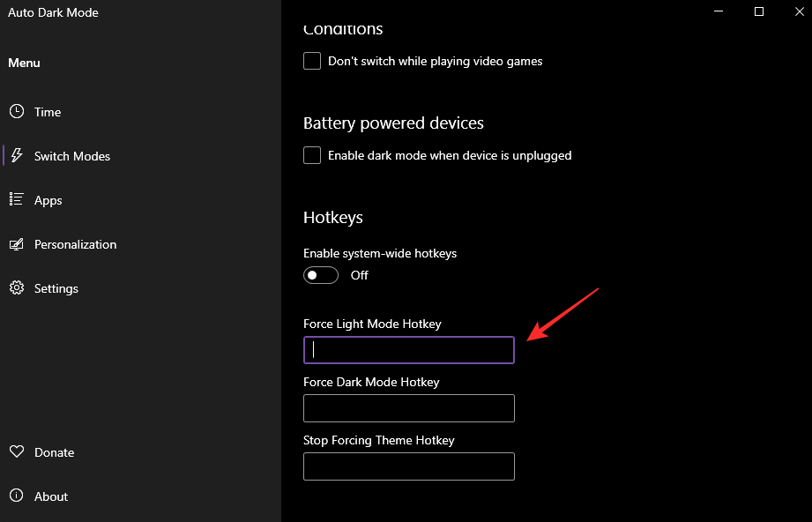
Task: Click the minimize window icon
Action: [x=718, y=11]
